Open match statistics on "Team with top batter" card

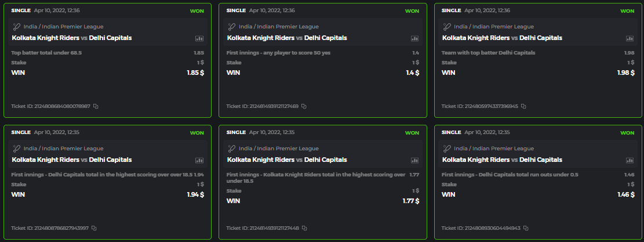point(630,38)
